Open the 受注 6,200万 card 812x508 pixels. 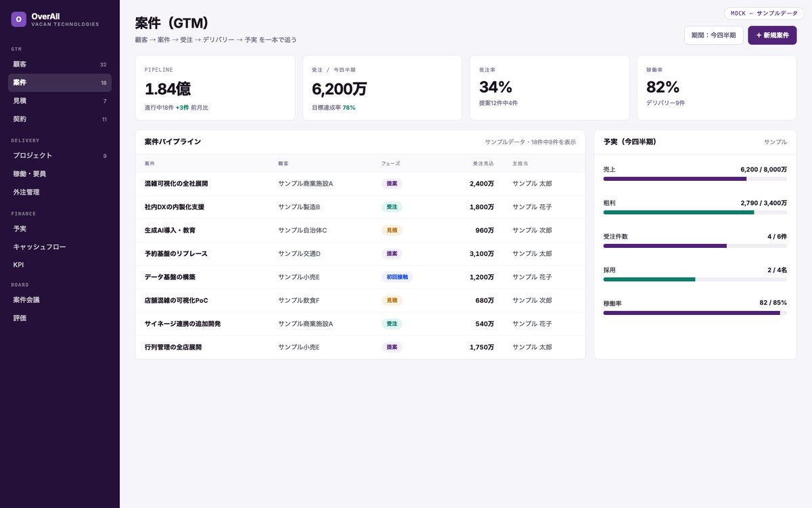click(x=382, y=88)
